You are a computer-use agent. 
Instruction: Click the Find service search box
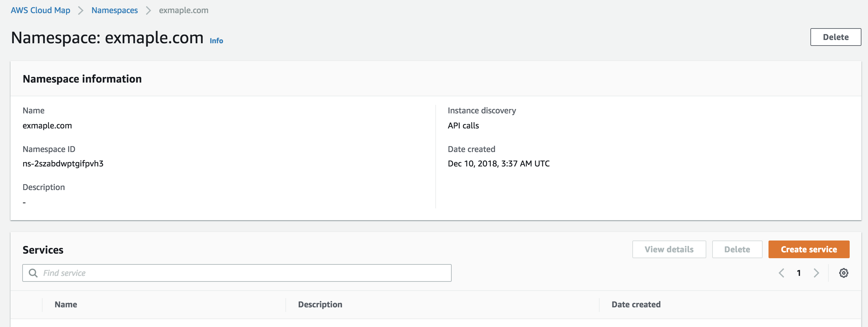(236, 273)
